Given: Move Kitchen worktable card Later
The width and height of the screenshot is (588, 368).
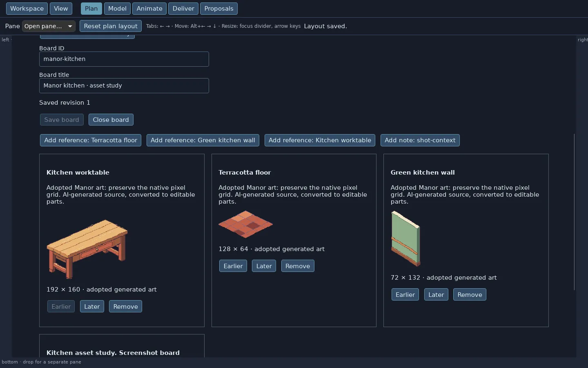Looking at the screenshot, I should coord(92,307).
